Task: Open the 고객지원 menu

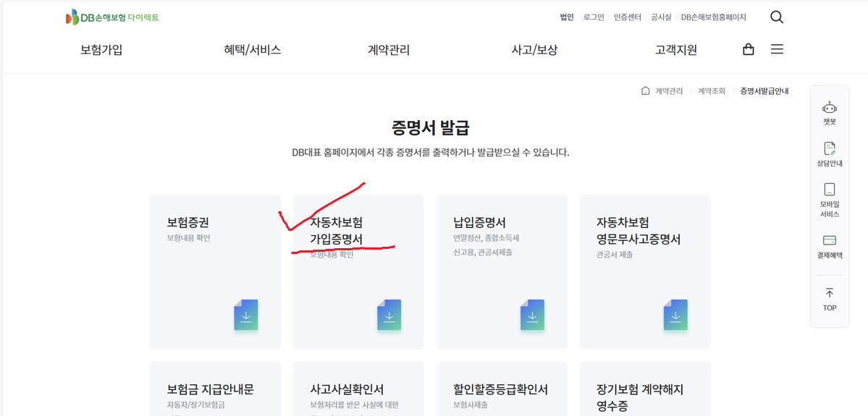Action: point(676,50)
